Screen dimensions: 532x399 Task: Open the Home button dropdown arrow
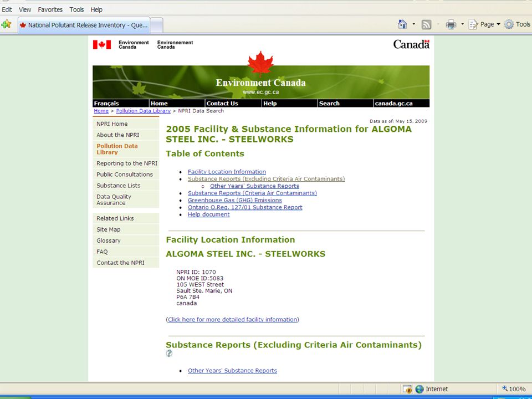coord(413,24)
